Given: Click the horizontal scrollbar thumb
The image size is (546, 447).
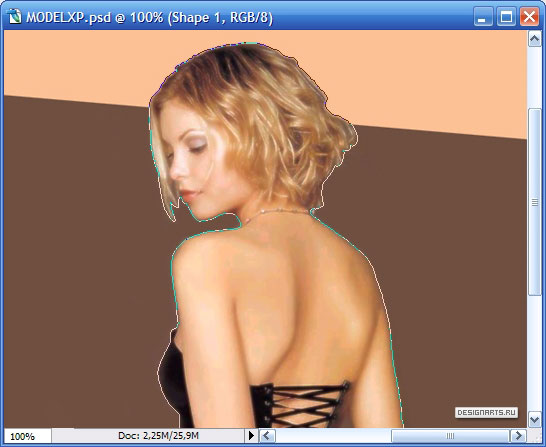Looking at the screenshot, I should point(450,436).
